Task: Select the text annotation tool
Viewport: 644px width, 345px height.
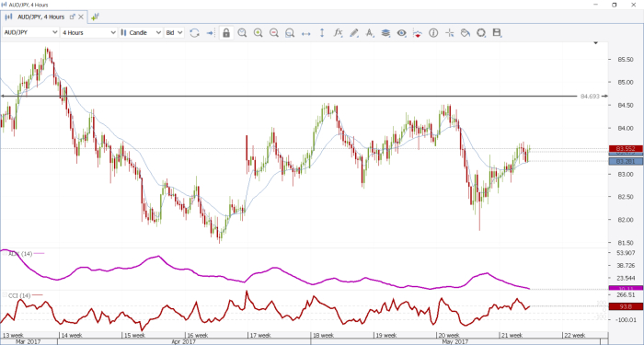Action: tap(370, 33)
